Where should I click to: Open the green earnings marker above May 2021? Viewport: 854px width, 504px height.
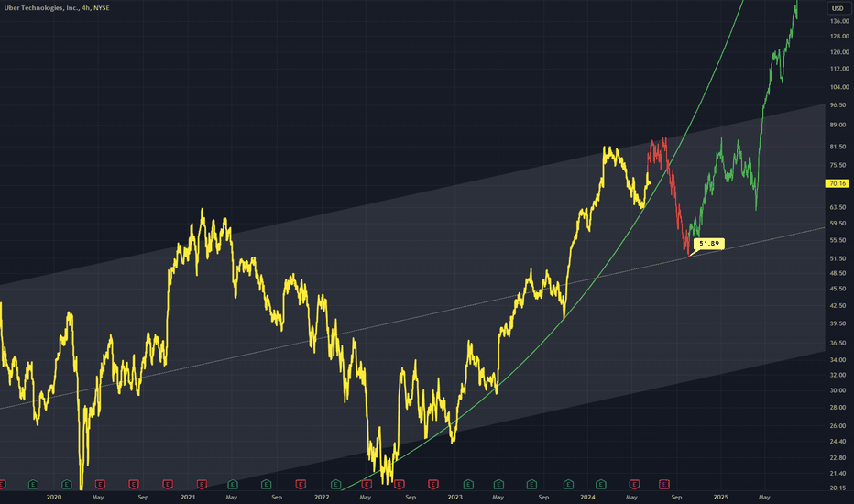click(x=232, y=484)
